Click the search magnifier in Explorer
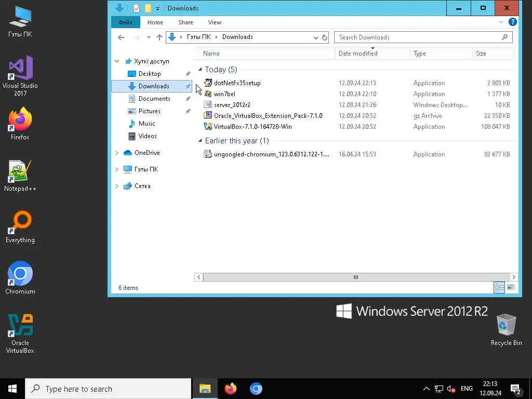The height and width of the screenshot is (399, 532). [x=505, y=37]
